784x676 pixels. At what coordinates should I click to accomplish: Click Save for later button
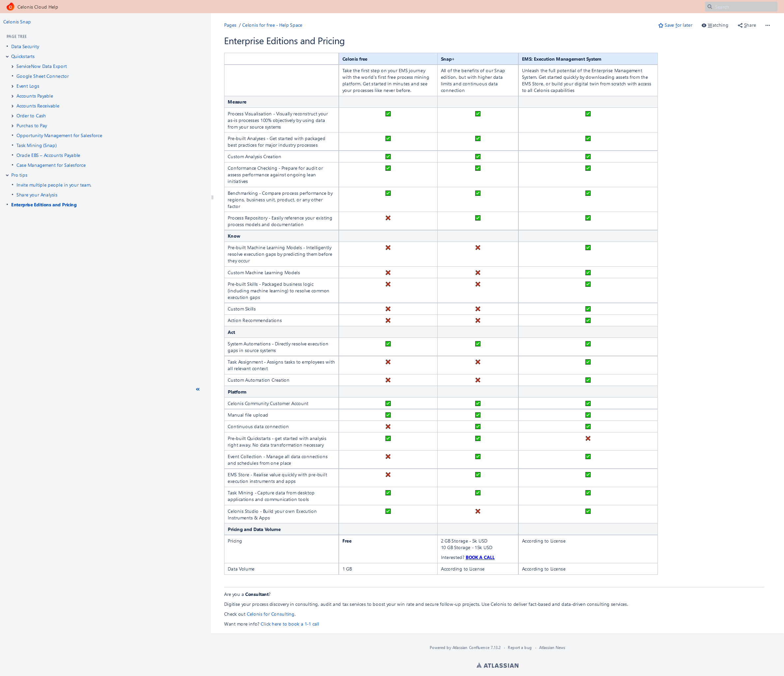point(675,25)
